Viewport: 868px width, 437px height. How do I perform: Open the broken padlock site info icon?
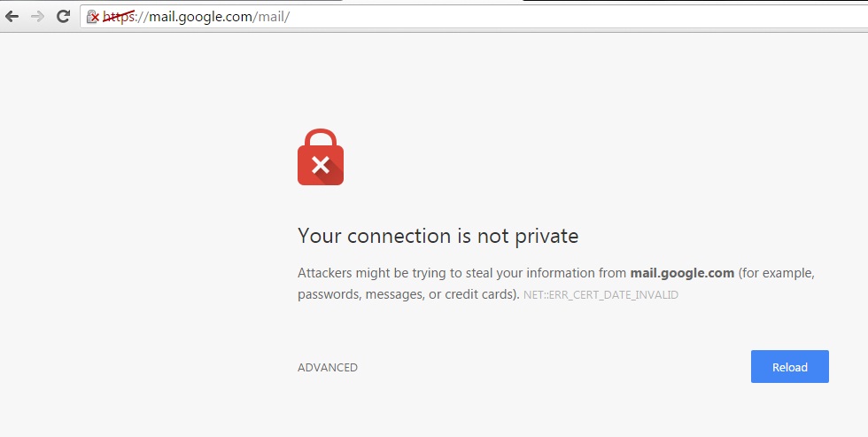(92, 17)
